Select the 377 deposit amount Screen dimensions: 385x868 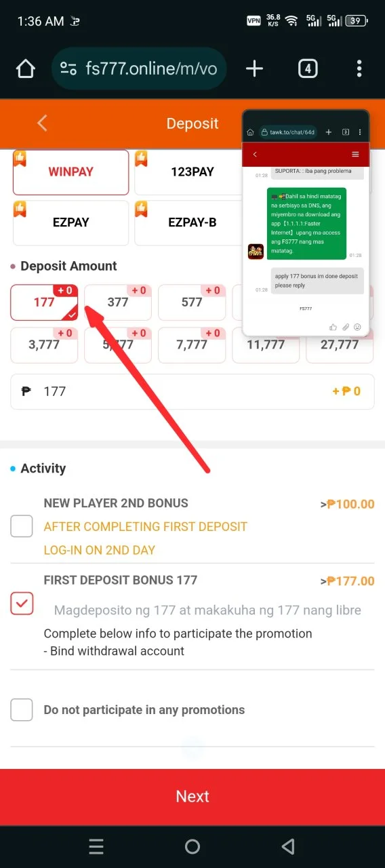coord(118,302)
